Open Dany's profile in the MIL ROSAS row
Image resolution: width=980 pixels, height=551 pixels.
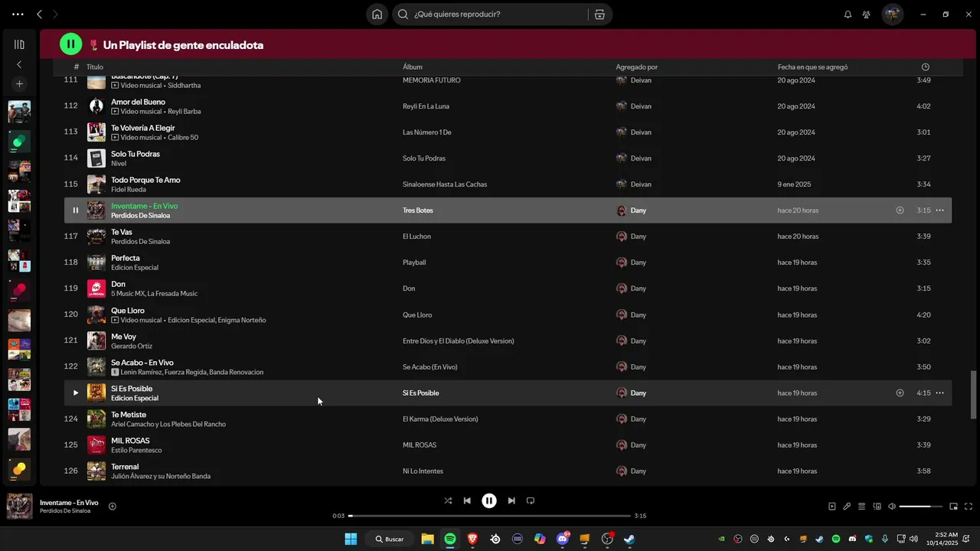tap(639, 445)
